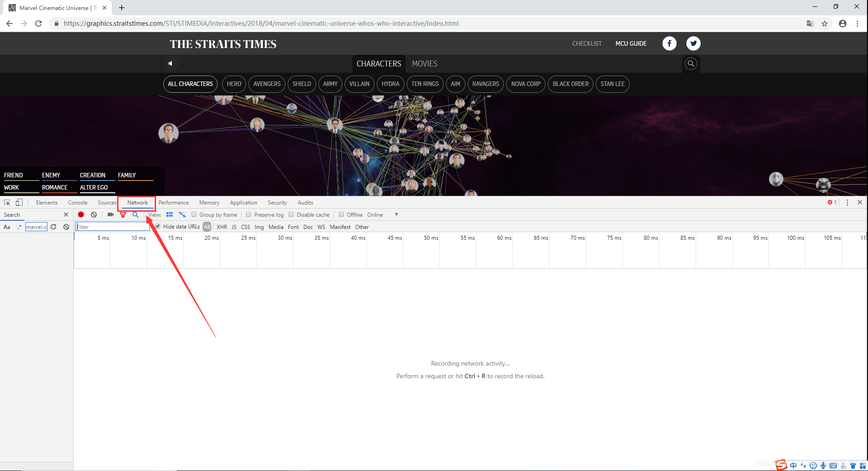Click The Straits Times logo
The image size is (868, 471).
[223, 44]
